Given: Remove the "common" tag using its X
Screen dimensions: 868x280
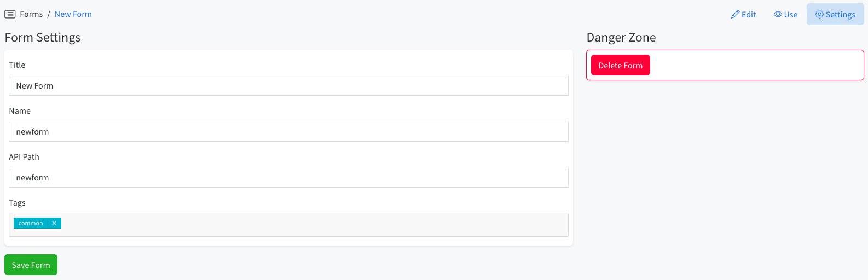Looking at the screenshot, I should (54, 223).
